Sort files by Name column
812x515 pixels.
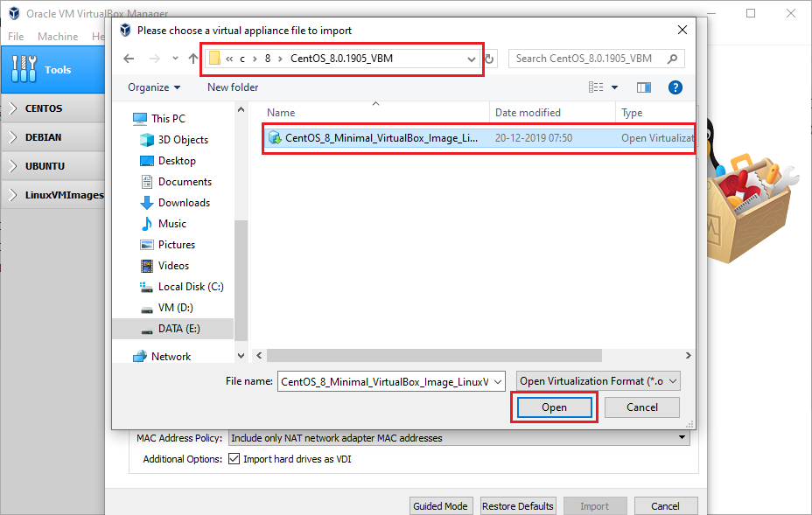tap(281, 113)
